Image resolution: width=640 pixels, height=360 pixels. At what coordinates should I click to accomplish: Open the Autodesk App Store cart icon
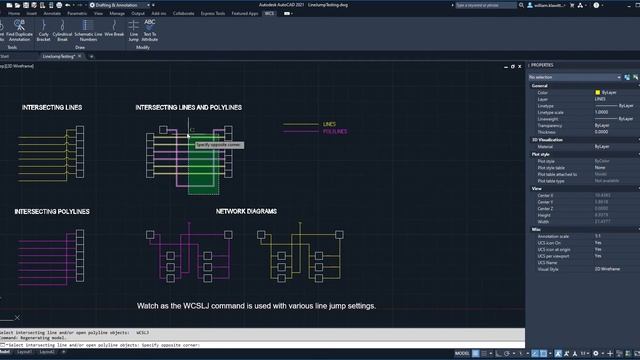pos(572,5)
